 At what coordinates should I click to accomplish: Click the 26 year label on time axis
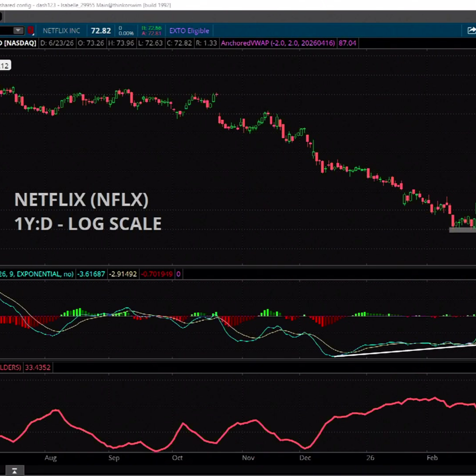coord(370,458)
